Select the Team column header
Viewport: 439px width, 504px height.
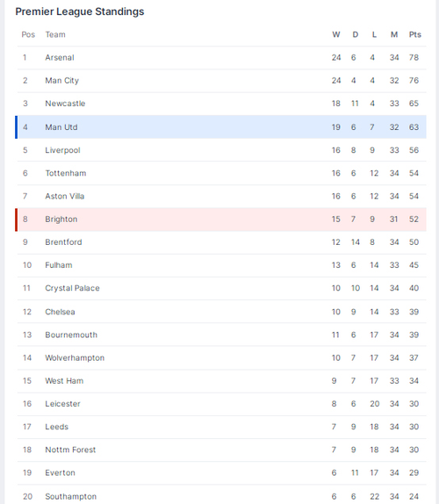pyautogui.click(x=55, y=35)
